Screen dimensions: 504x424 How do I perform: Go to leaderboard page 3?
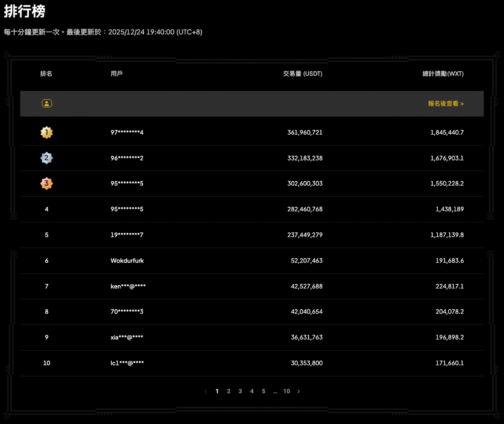240,391
